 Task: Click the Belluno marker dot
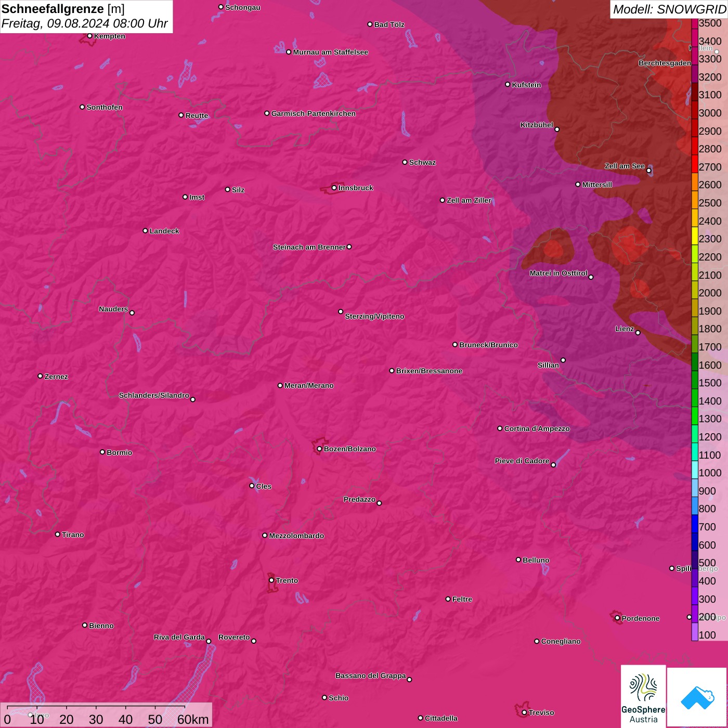[x=518, y=560]
